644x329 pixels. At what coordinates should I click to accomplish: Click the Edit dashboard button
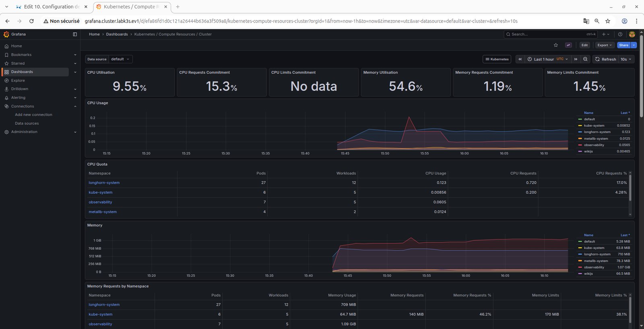point(584,45)
